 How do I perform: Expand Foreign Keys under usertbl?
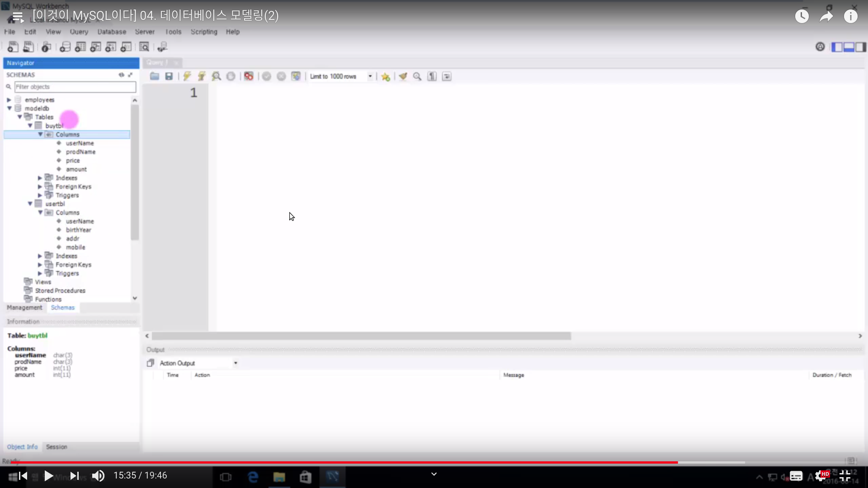coord(40,265)
